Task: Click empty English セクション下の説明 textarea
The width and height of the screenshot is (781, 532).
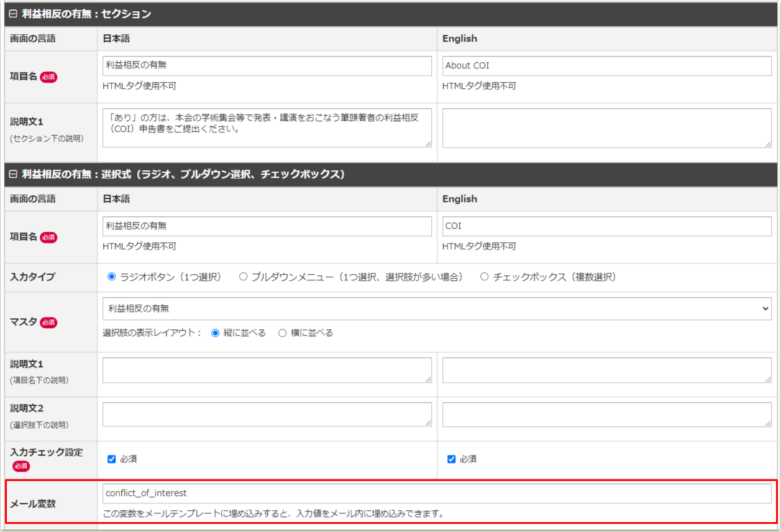Action: pyautogui.click(x=606, y=128)
